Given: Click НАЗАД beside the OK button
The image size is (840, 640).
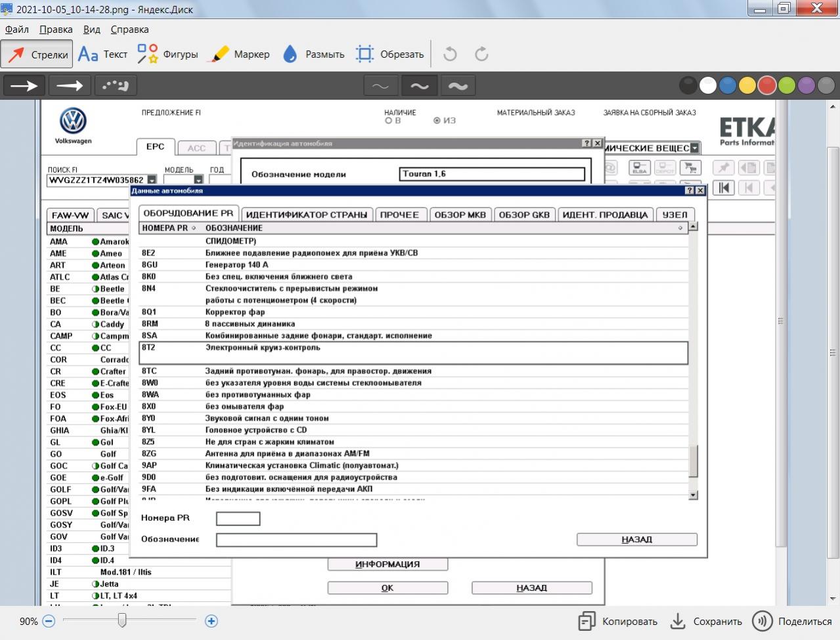Looking at the screenshot, I should coord(531,588).
